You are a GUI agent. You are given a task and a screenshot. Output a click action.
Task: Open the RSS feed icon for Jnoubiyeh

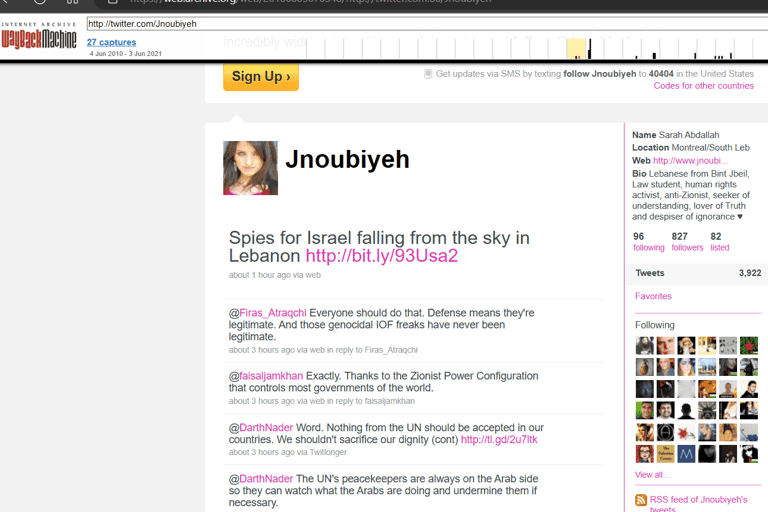[641, 500]
